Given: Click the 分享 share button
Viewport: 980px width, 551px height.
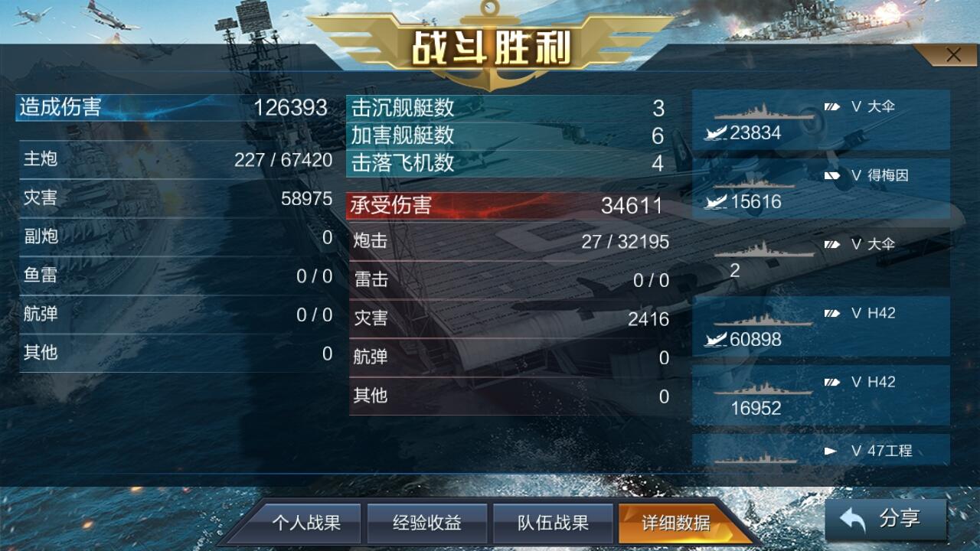Looking at the screenshot, I should click(x=886, y=520).
